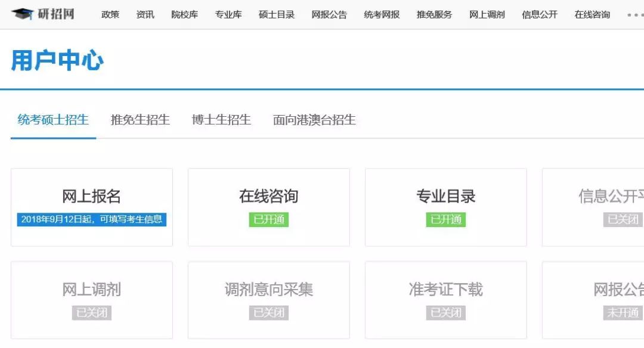Select 专业库 in the top menu

[228, 15]
